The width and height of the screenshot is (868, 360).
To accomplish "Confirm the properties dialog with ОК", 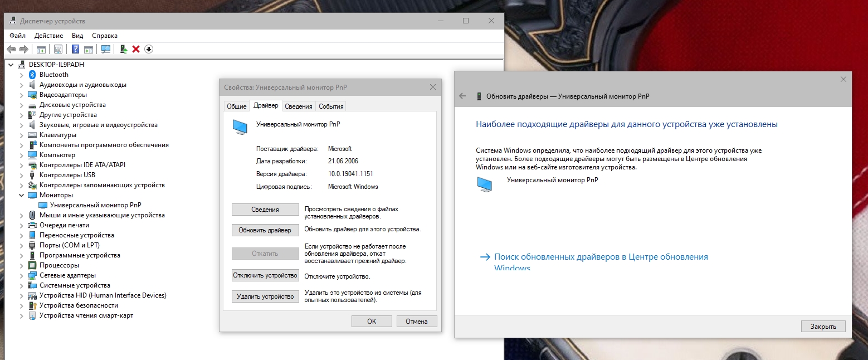I will pyautogui.click(x=372, y=322).
